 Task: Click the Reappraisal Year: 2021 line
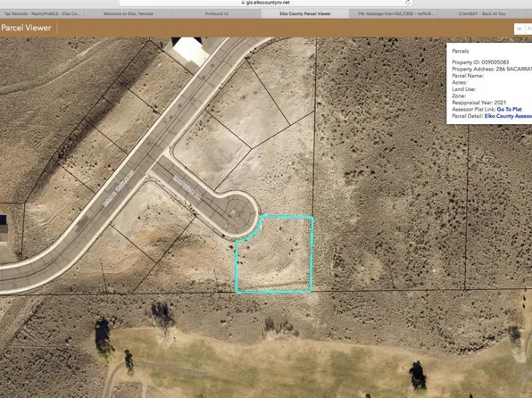[479, 103]
